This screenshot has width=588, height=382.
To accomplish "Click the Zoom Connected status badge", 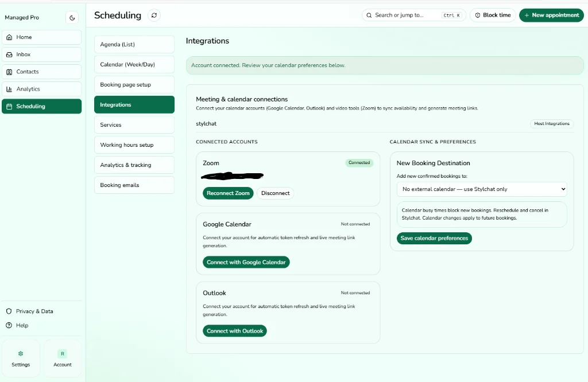I will pos(359,162).
